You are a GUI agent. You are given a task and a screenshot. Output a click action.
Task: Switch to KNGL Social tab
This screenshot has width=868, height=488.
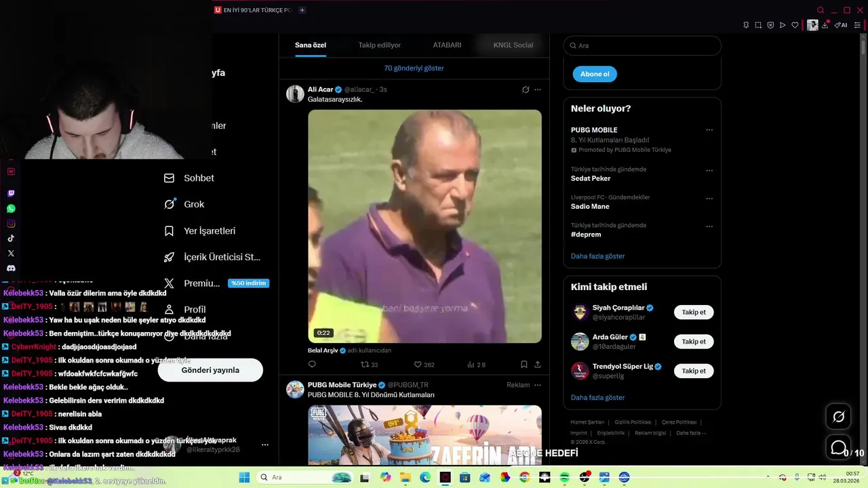click(x=513, y=45)
